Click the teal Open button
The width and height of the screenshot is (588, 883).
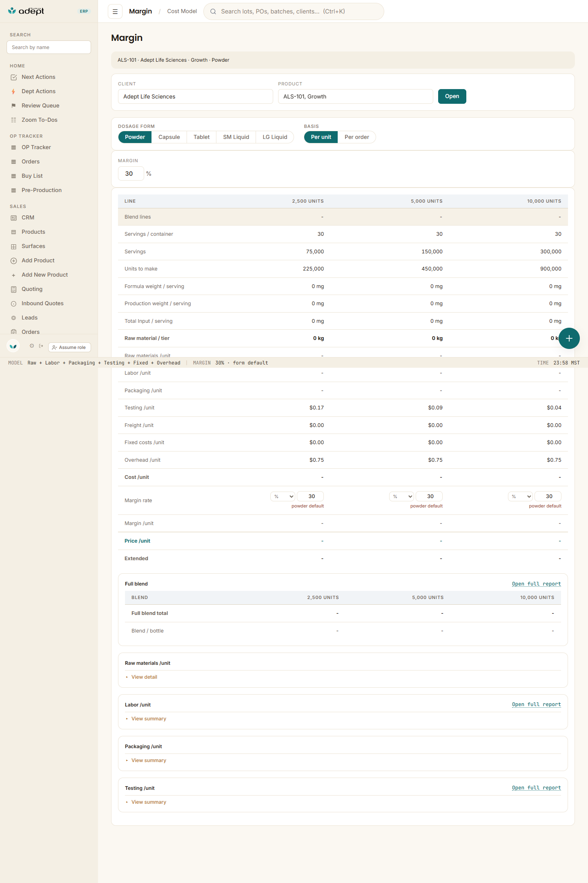pos(452,96)
